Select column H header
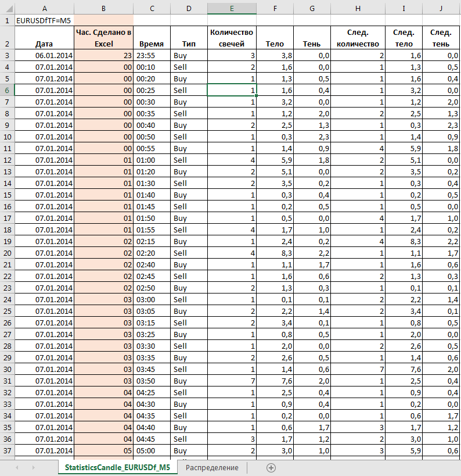Image resolution: width=461 pixels, height=476 pixels. pyautogui.click(x=358, y=9)
